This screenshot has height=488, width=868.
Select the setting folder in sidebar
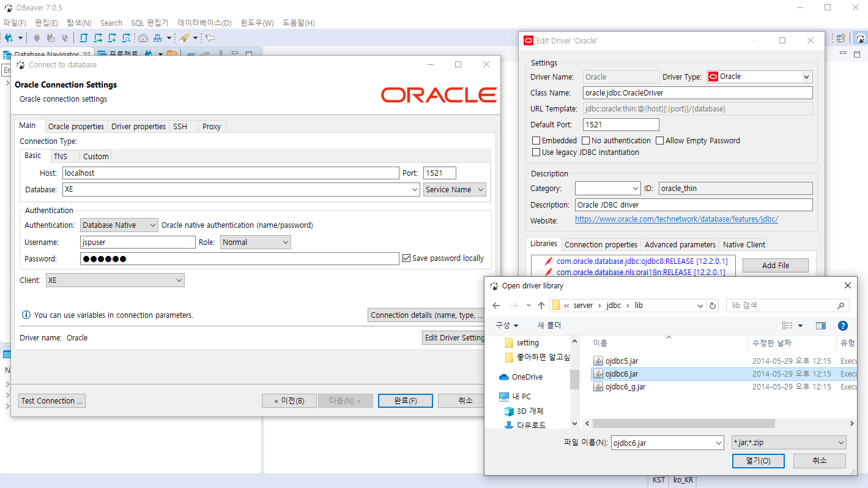[522, 343]
